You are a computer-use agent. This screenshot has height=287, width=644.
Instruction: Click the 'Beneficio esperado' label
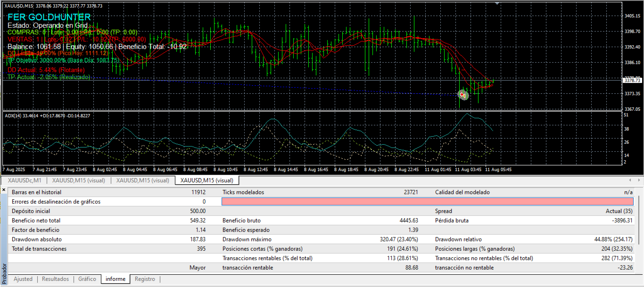click(246, 230)
